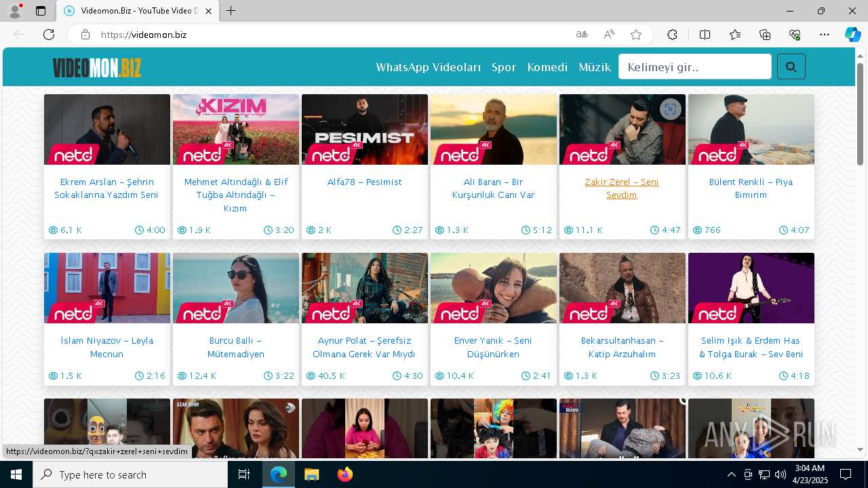Image resolution: width=868 pixels, height=488 pixels.
Task: Click the KIZIM flower field thumbnail
Action: (x=236, y=129)
